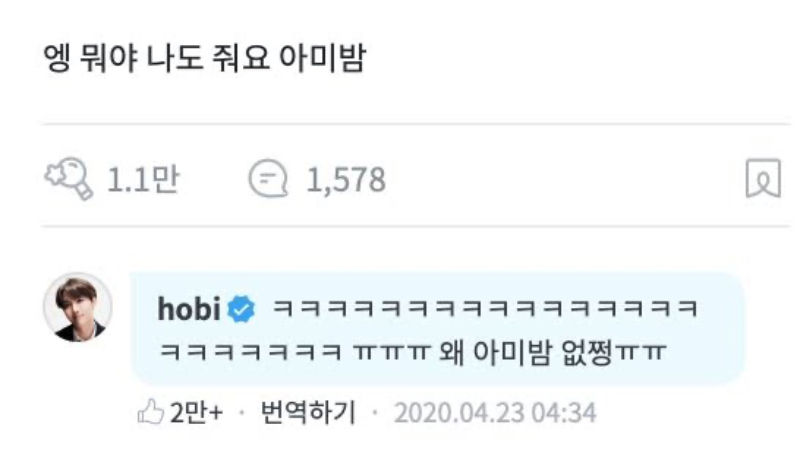Click the 2만+ like count
Viewport: 800px width, 450px height.
tap(196, 412)
